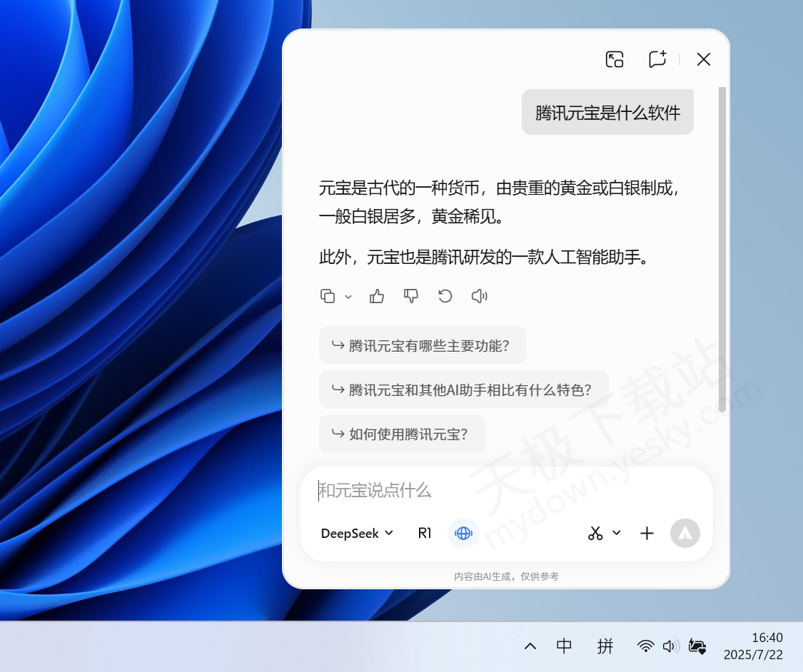Image resolution: width=803 pixels, height=672 pixels.
Task: Read the response aloud with speaker icon
Action: coord(480,296)
